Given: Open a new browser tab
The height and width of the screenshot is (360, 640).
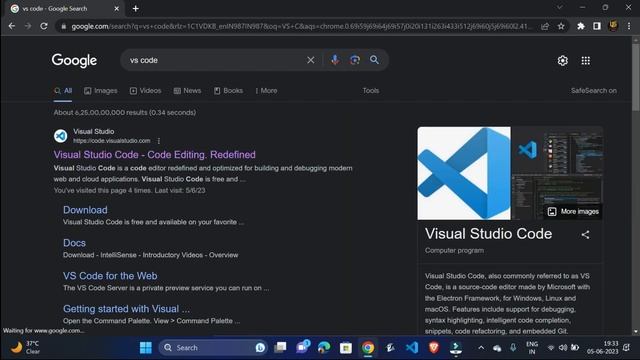Looking at the screenshot, I should (136, 9).
